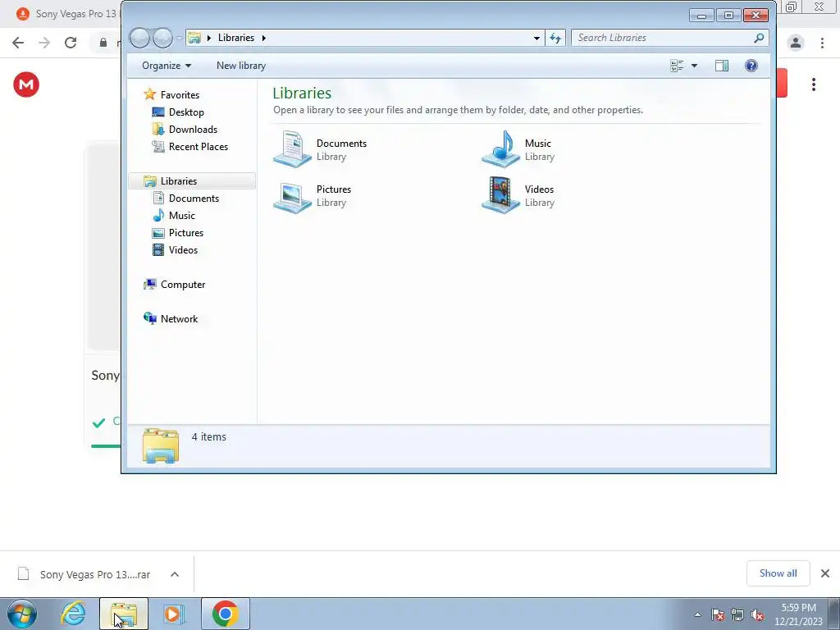
Task: Click the taskbar clock and date
Action: pyautogui.click(x=798, y=614)
